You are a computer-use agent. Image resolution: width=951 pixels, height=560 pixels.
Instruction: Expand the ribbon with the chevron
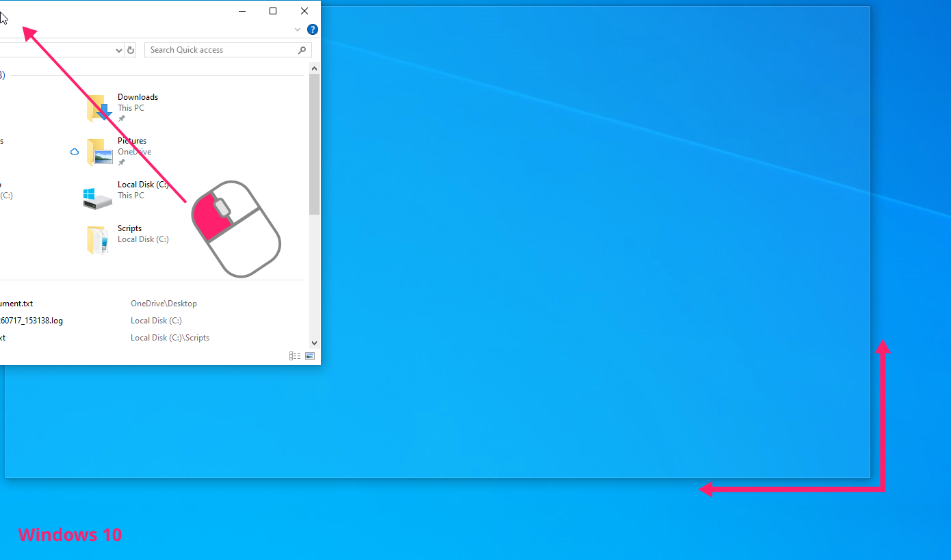pos(298,29)
